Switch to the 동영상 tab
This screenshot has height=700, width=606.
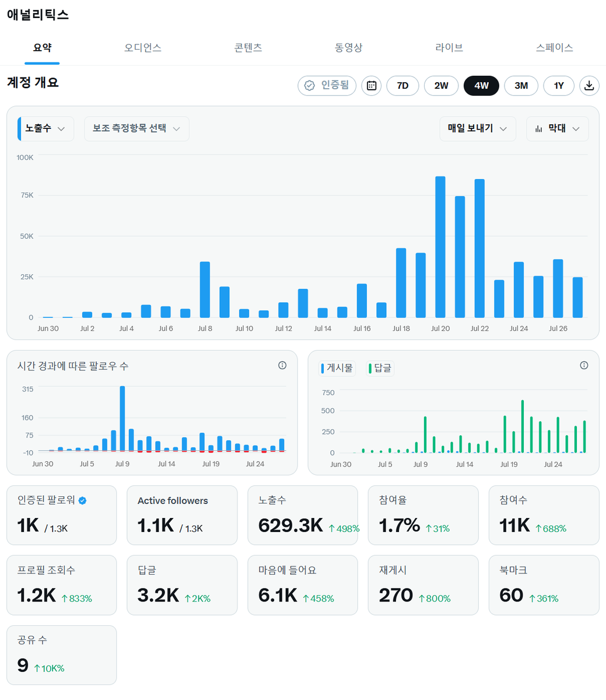(348, 48)
